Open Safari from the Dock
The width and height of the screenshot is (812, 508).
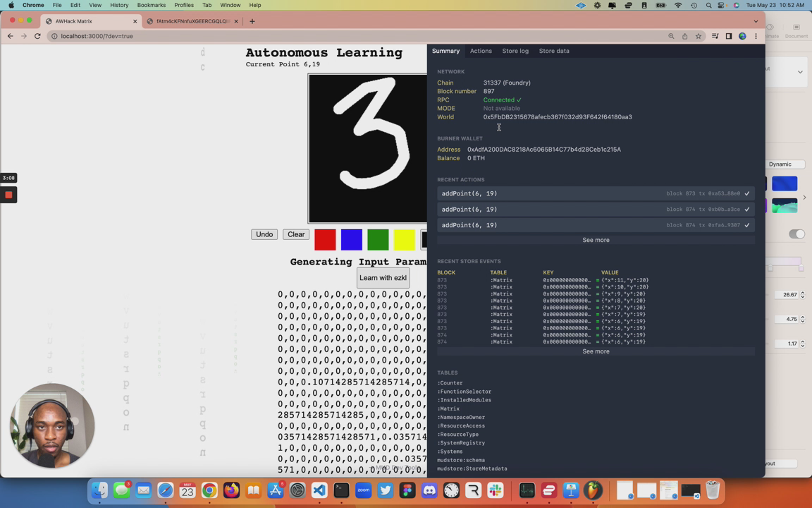[x=166, y=490]
